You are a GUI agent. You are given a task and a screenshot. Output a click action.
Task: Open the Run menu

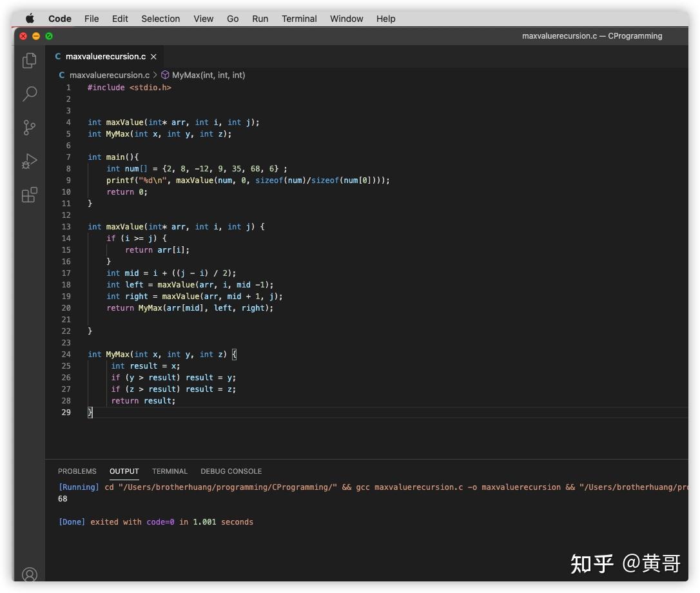pos(260,19)
